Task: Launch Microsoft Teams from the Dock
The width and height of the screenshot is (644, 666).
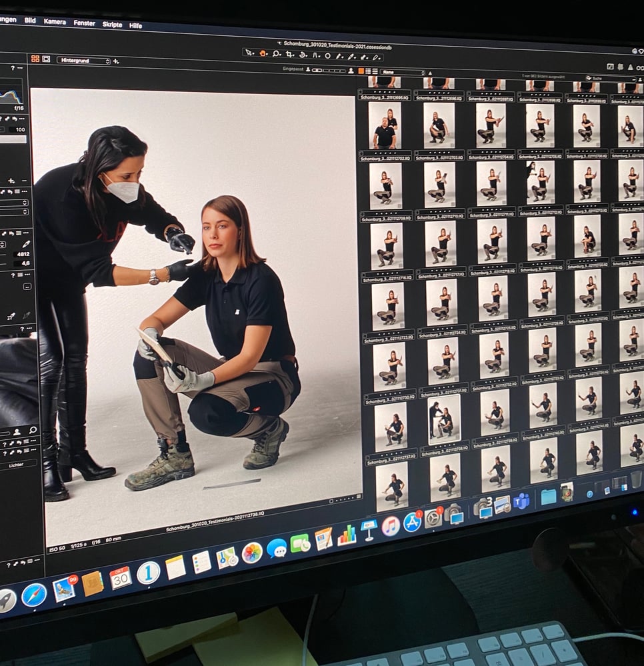Action: tap(521, 501)
